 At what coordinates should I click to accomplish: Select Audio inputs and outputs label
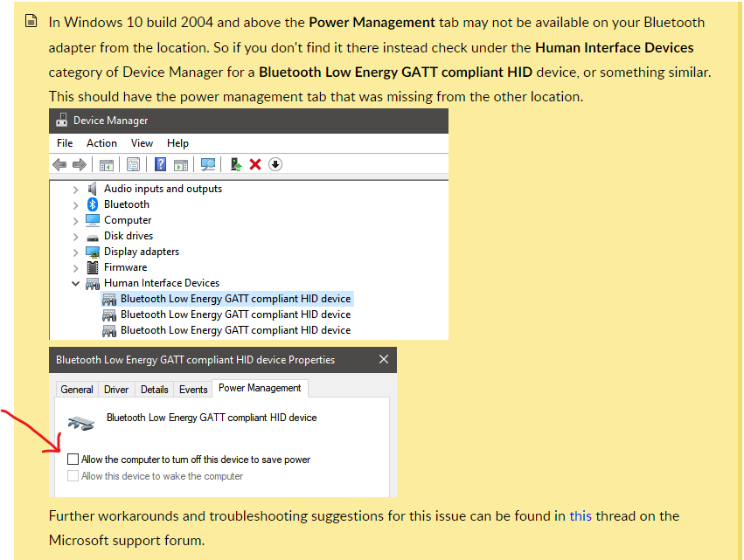(x=163, y=189)
